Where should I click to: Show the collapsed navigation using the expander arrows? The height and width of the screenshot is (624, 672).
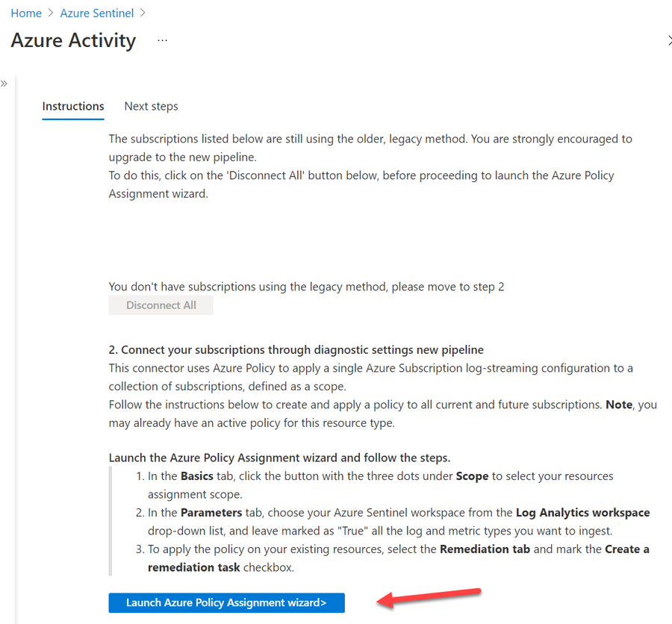click(5, 84)
